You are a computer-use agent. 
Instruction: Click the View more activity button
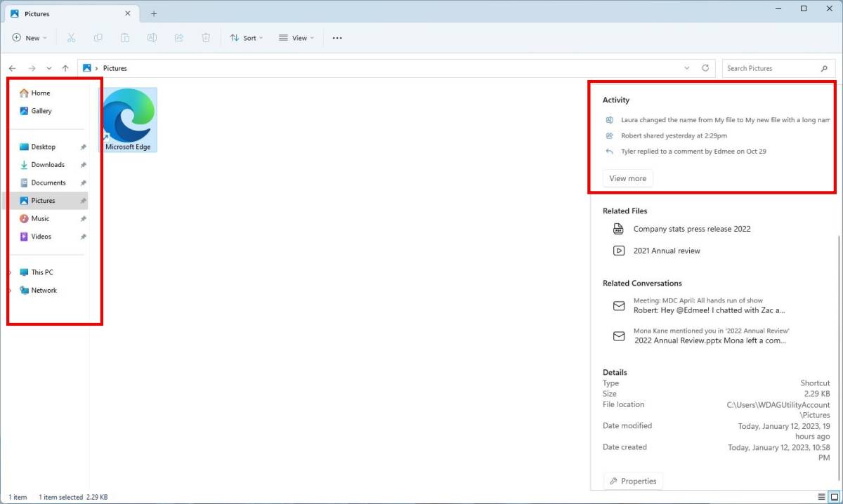627,178
